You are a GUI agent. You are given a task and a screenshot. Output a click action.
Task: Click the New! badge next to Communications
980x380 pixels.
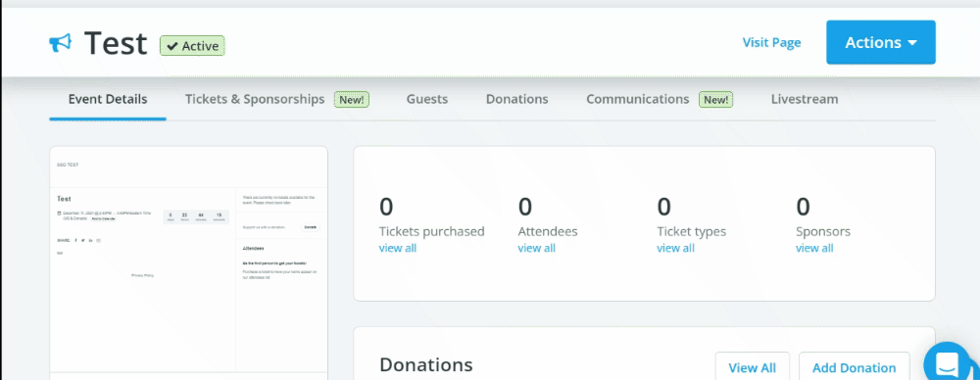pyautogui.click(x=715, y=99)
